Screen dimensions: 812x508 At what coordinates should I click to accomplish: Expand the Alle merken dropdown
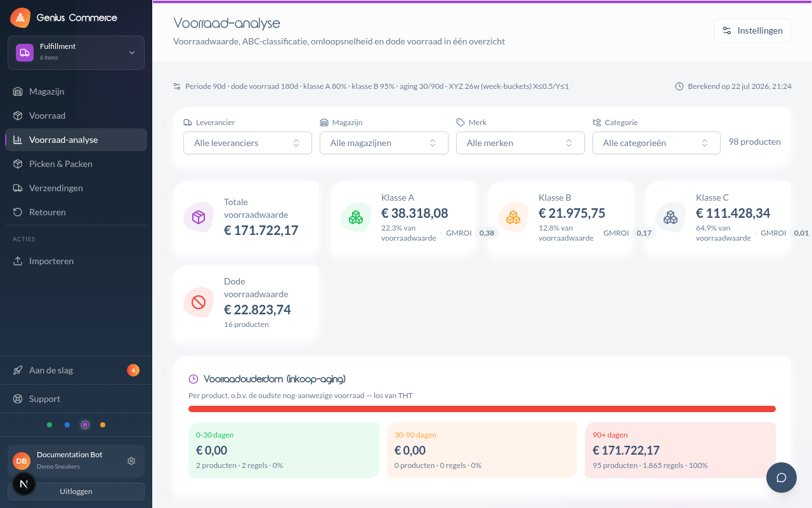520,143
